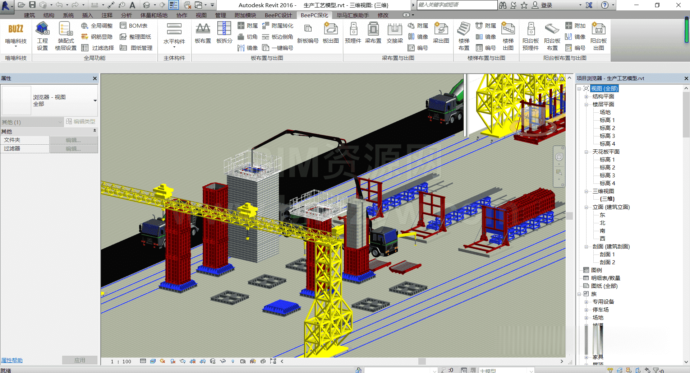Save the project with the floppy icon
Image resolution: width=690 pixels, height=373 pixels.
[x=32, y=5]
